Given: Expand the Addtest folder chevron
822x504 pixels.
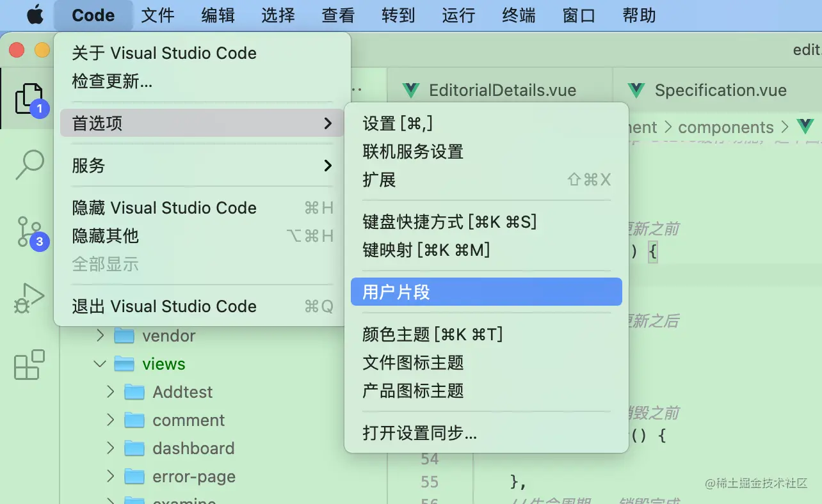Looking at the screenshot, I should 110,391.
